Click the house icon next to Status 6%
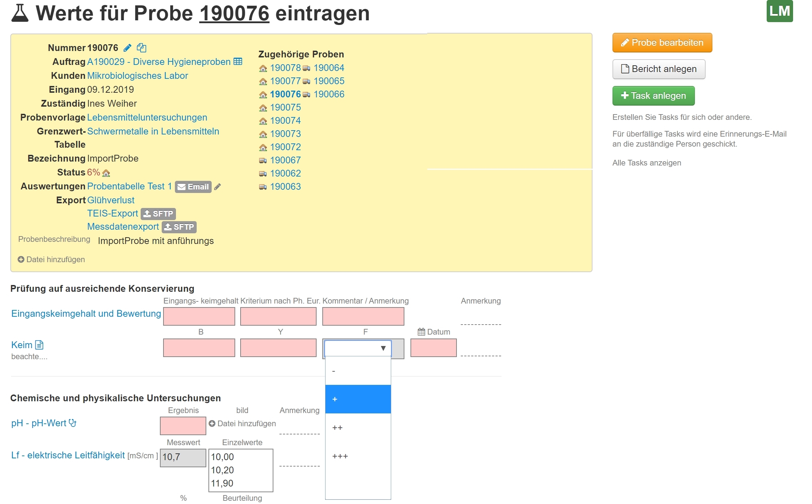 (x=106, y=173)
